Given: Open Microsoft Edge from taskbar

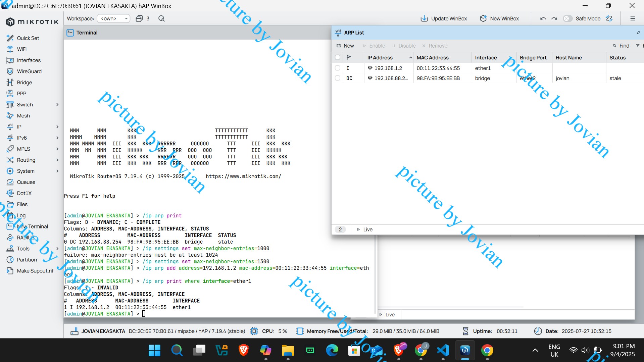Looking at the screenshot, I should [x=332, y=350].
